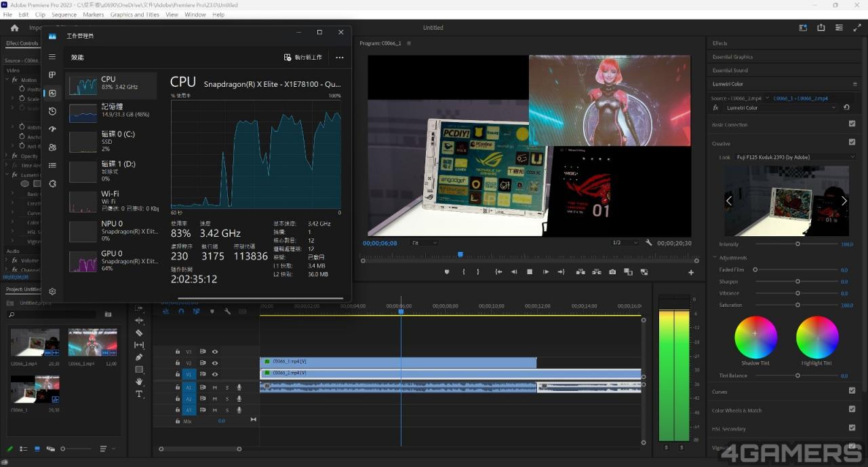Select the Memory item in Task Manager

point(111,112)
